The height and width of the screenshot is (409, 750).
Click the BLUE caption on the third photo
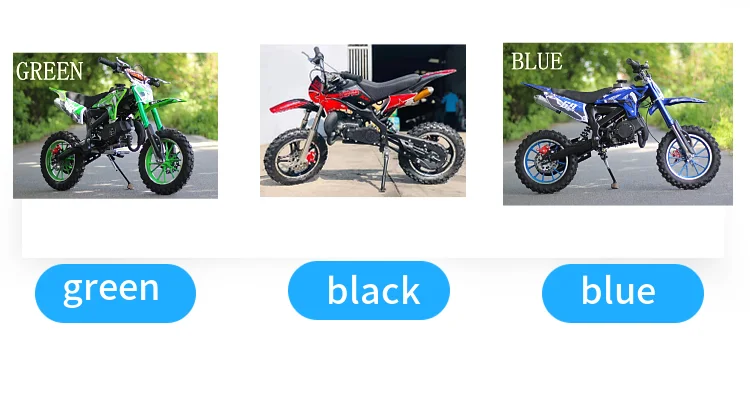pos(537,61)
